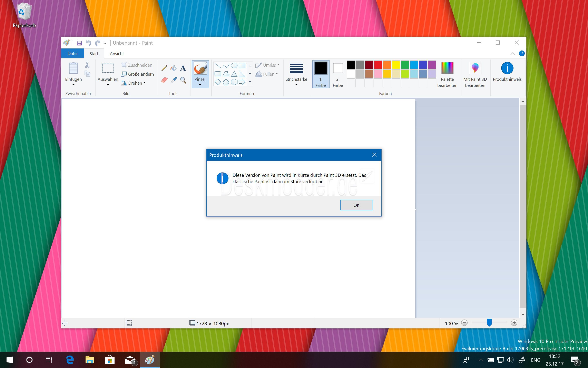Viewport: 588px width, 368px height.
Task: Collapse the ribbon with the chevron
Action: pyautogui.click(x=513, y=54)
